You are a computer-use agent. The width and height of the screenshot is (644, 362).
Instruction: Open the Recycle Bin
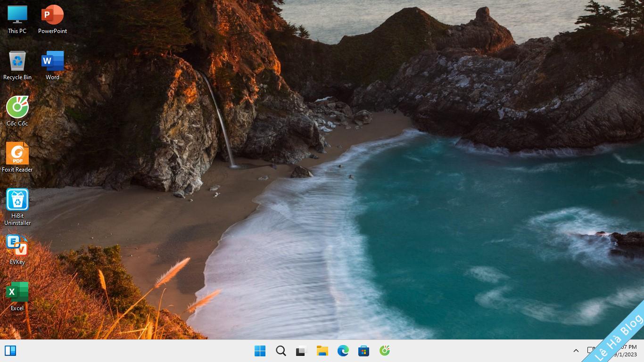(x=17, y=60)
